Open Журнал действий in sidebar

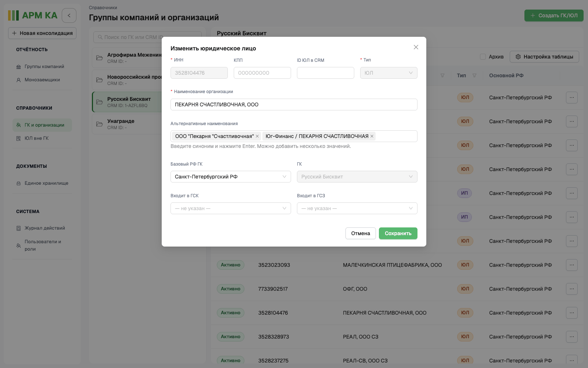42,228
